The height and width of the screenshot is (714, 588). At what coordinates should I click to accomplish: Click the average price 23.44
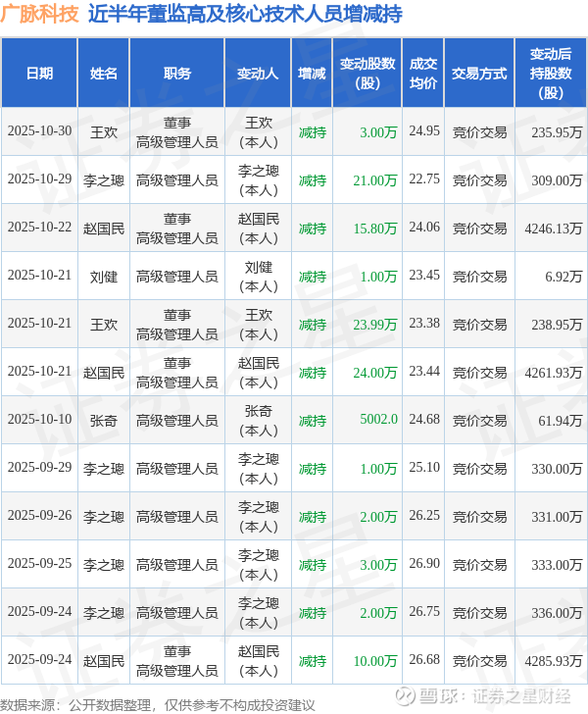(x=424, y=372)
